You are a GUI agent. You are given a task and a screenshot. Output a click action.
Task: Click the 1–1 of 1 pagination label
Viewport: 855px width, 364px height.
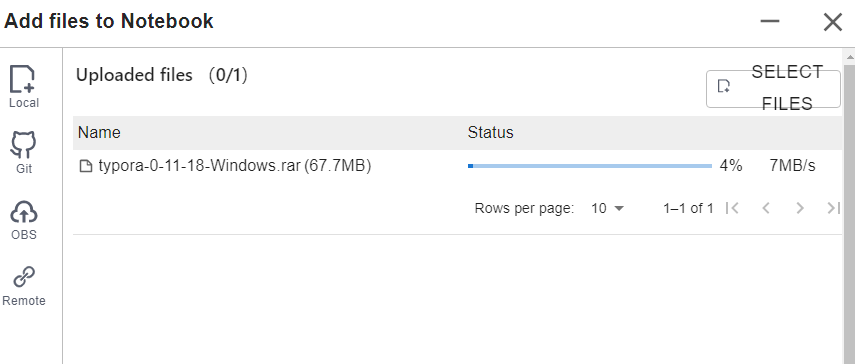click(688, 208)
